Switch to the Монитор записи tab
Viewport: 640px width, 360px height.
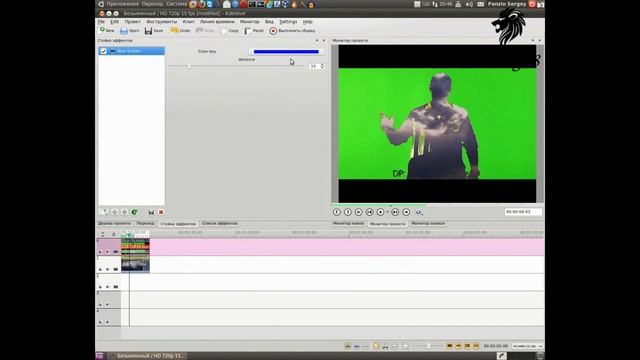tap(428, 223)
